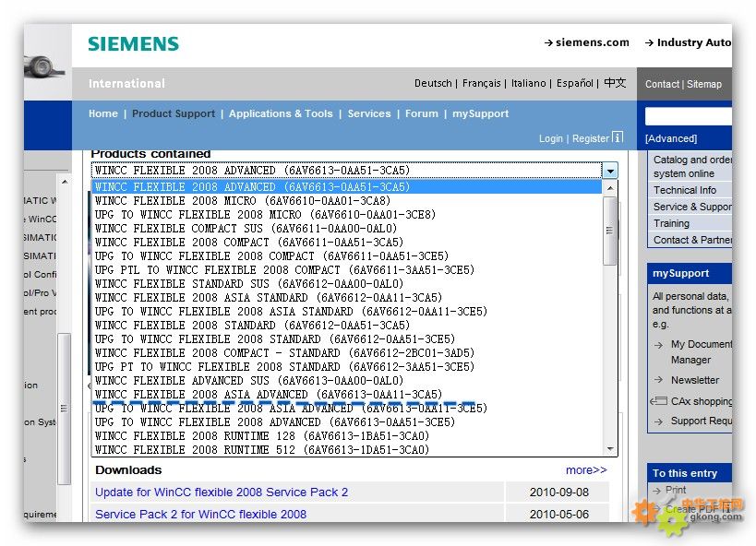Select WINCC FLEXIBLE 2008 STANDARD (6AV6612-0AA51-3CA5)
The width and height of the screenshot is (756, 546).
(347, 326)
